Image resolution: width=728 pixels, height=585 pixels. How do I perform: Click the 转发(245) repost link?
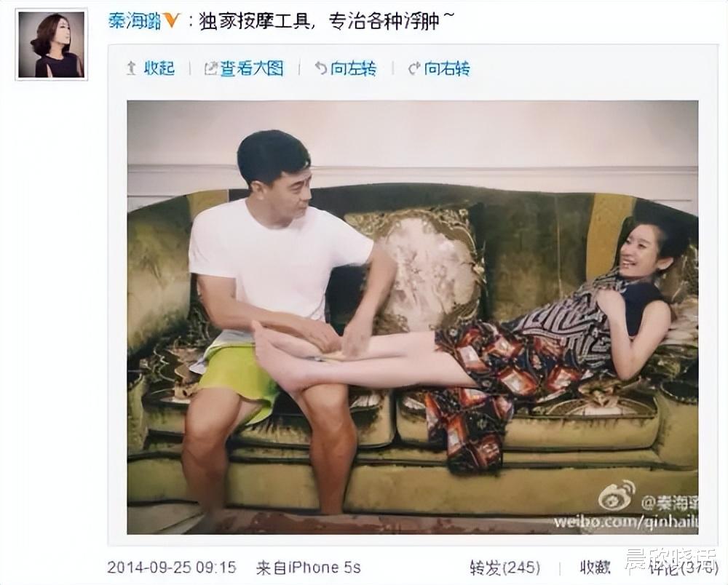click(x=505, y=568)
